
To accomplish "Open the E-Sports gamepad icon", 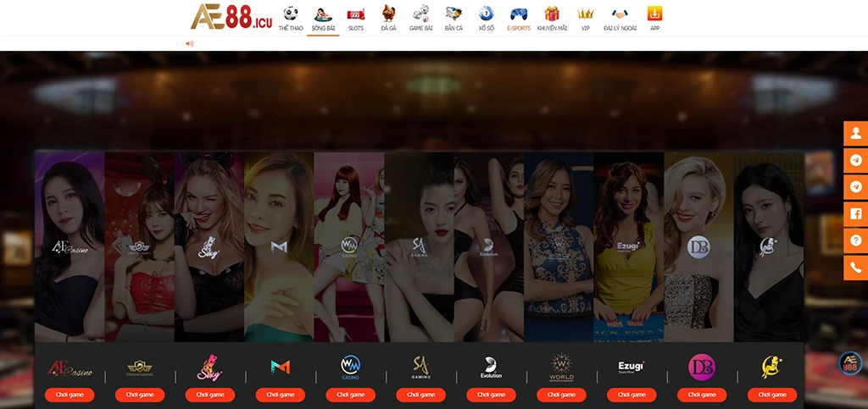I will [x=518, y=14].
